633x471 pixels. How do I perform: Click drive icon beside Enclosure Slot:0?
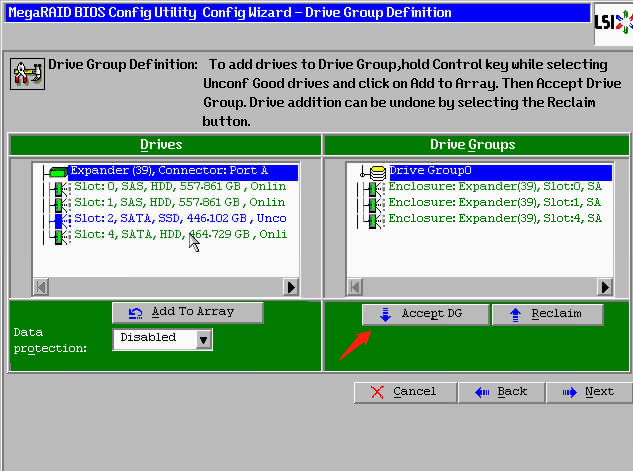(375, 189)
